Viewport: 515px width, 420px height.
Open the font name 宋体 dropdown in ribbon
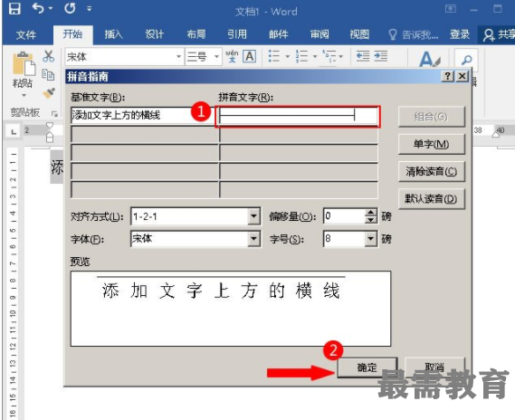point(178,56)
